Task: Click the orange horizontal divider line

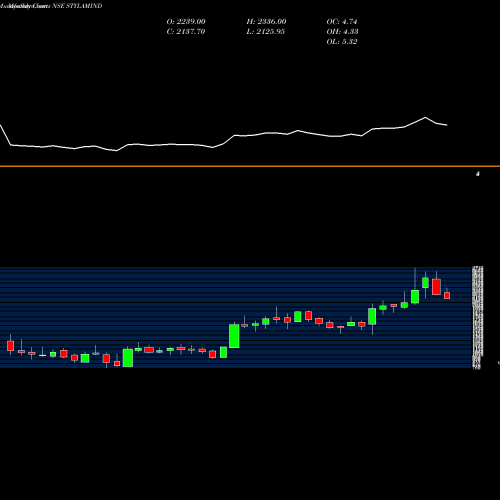Action: click(x=250, y=166)
